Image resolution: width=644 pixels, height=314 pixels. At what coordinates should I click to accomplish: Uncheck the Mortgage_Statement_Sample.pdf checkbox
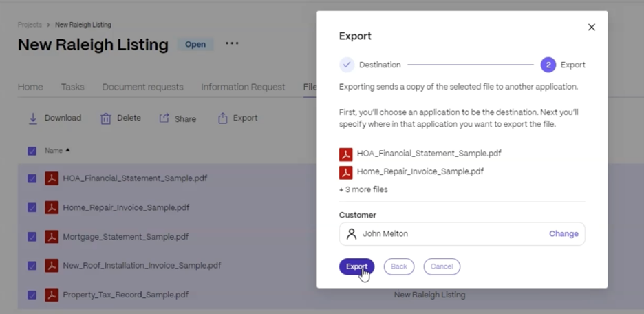coord(32,237)
